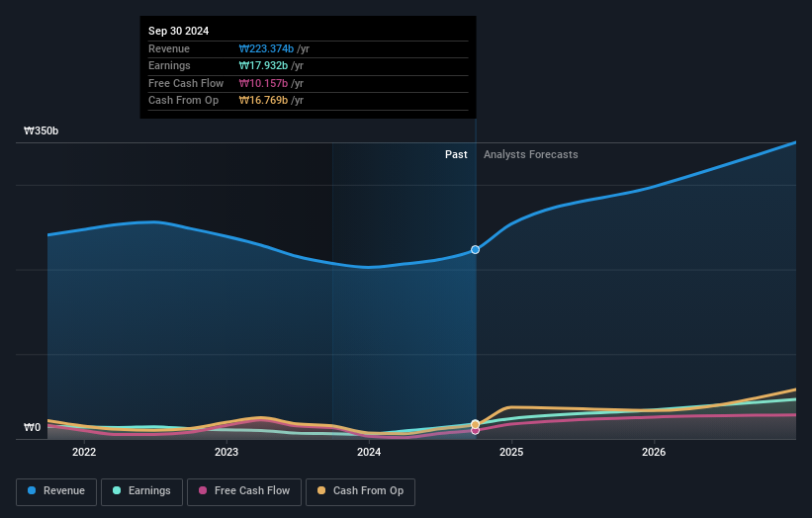This screenshot has height=518, width=812.
Task: Click the 'Cash From Op' tooltip row label
Action: 183,101
